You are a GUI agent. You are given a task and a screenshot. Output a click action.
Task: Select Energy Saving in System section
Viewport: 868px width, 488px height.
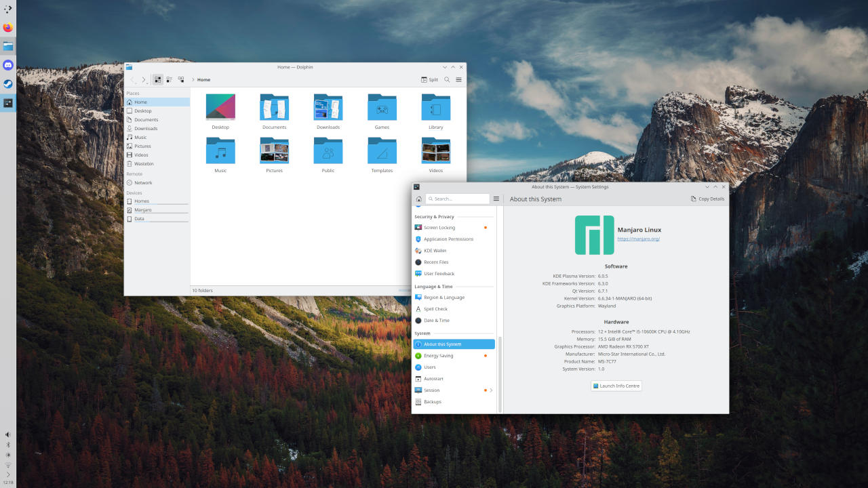coord(439,355)
